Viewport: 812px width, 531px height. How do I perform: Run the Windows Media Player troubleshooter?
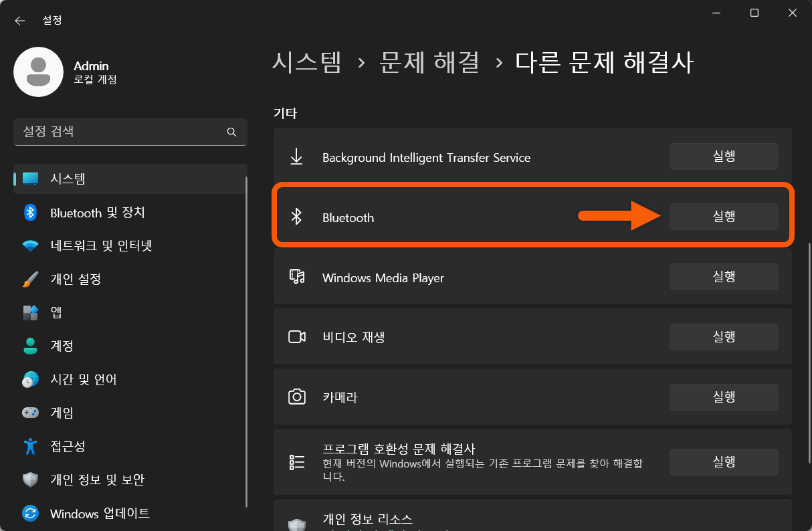click(724, 277)
